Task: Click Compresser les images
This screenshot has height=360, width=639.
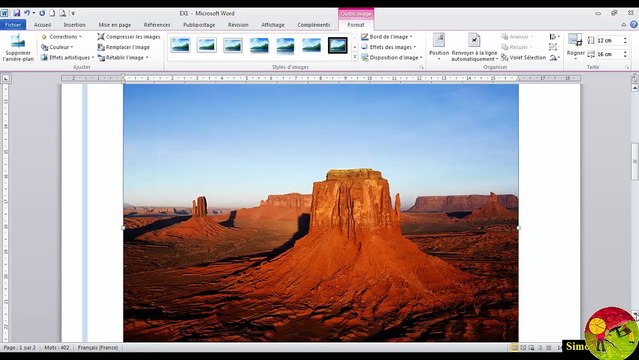Action: click(x=129, y=37)
